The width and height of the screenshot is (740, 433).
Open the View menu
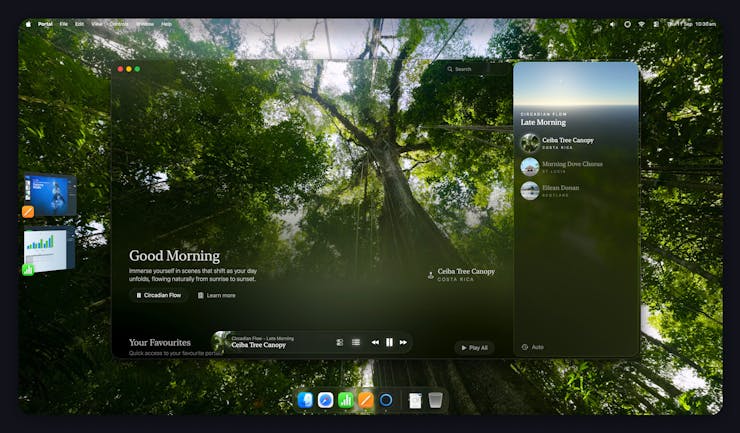click(x=96, y=23)
